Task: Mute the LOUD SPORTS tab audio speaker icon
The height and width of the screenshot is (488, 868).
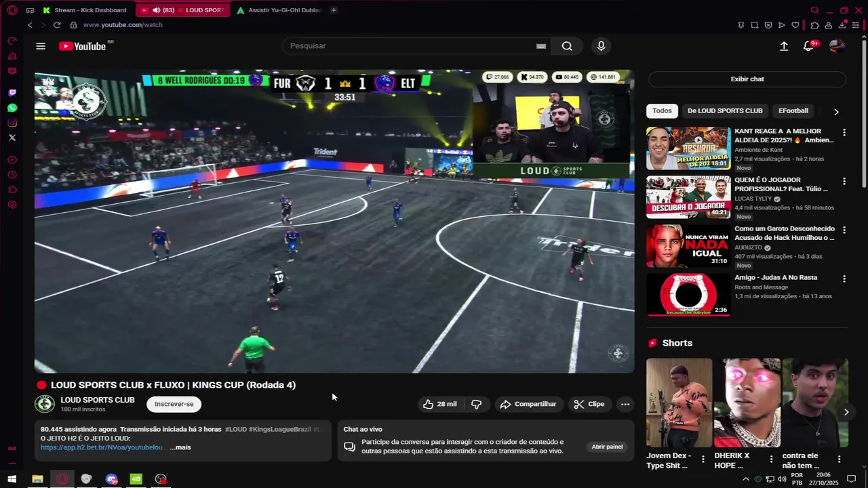Action: 156,10
